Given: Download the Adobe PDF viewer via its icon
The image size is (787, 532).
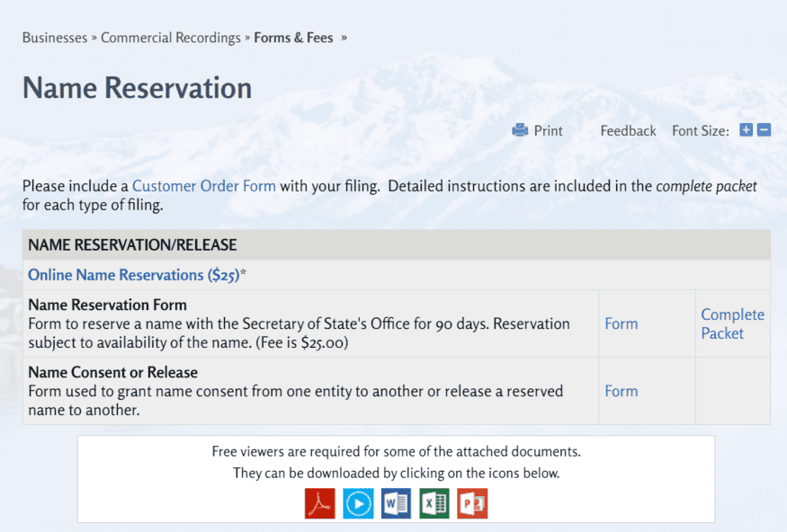Looking at the screenshot, I should point(319,503).
